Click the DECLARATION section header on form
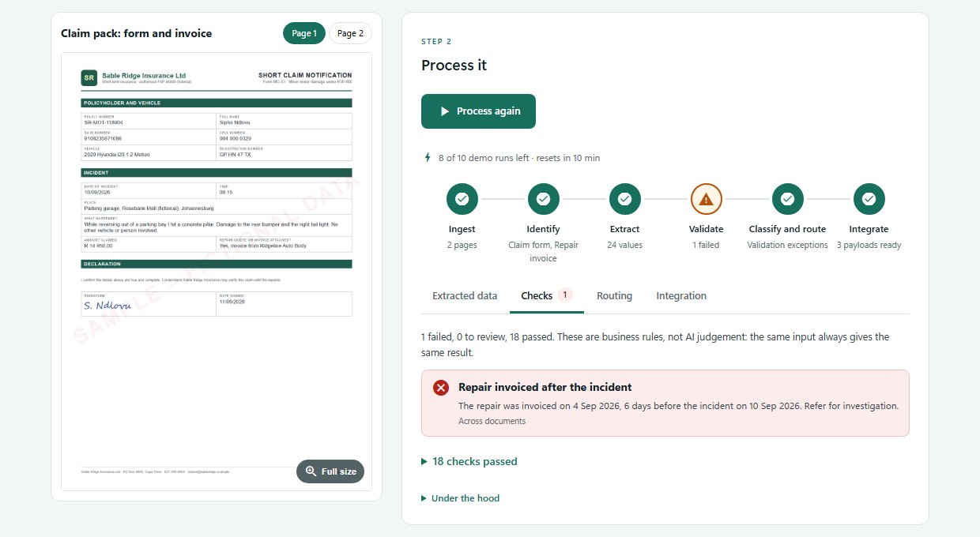 [x=217, y=264]
